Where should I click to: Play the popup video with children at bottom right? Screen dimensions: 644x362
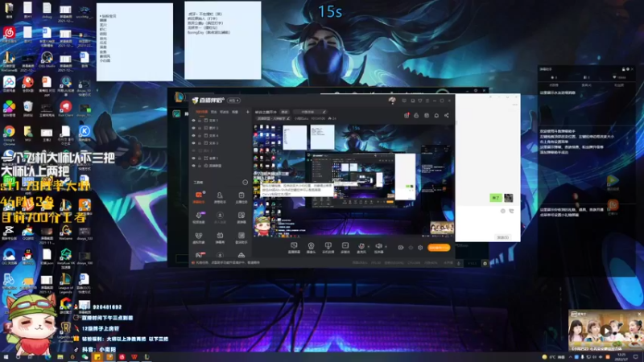click(606, 331)
